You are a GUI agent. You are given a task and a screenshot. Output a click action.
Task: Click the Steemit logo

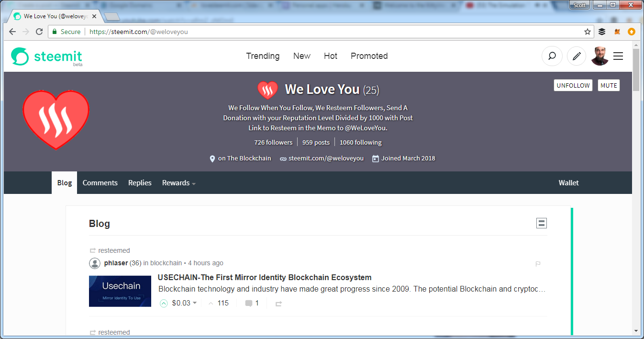click(x=46, y=56)
